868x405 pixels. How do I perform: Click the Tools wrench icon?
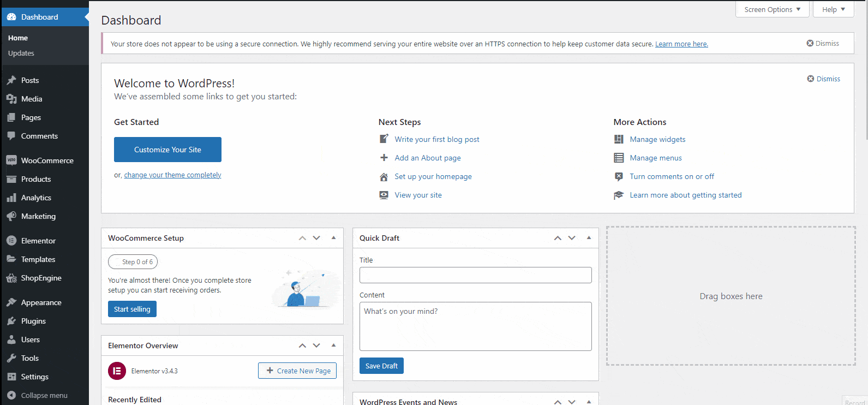pyautogui.click(x=11, y=358)
